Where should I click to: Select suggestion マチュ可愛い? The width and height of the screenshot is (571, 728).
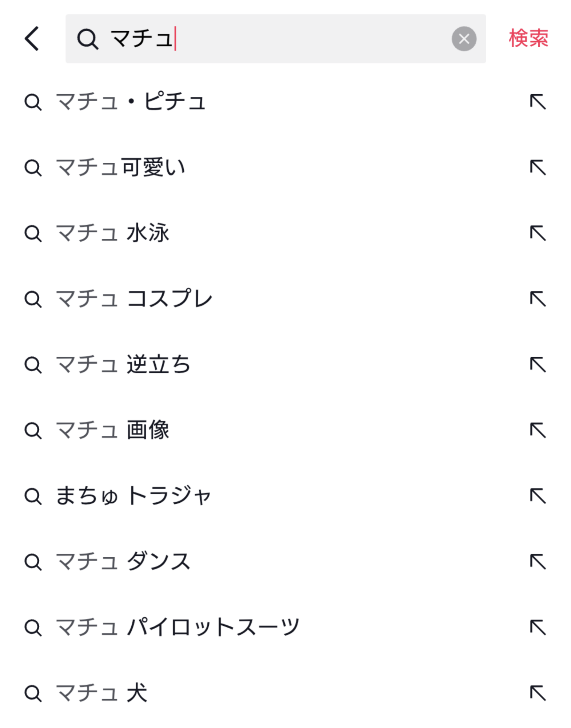[121, 167]
